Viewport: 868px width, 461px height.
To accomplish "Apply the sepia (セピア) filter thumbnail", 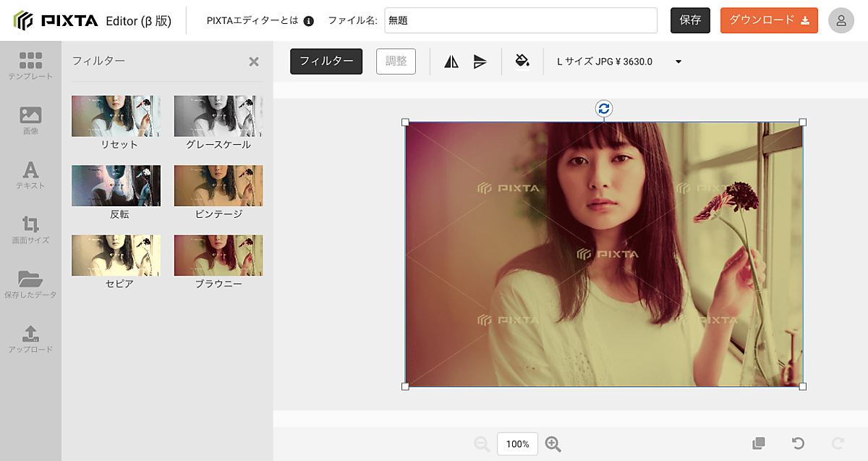I will tap(116, 255).
